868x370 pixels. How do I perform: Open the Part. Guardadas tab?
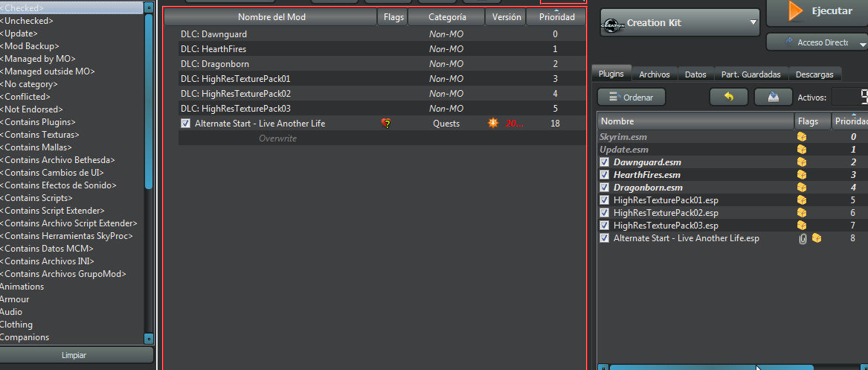[750, 74]
